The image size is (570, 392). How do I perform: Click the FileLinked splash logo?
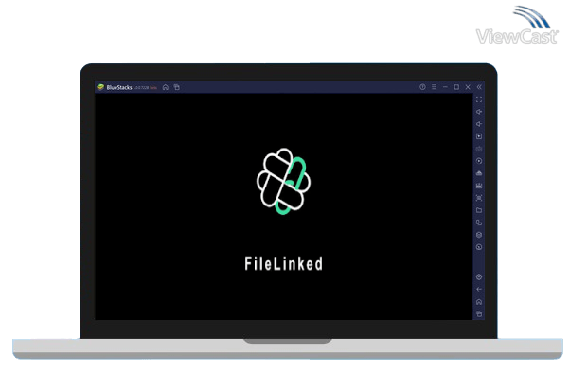(283, 181)
